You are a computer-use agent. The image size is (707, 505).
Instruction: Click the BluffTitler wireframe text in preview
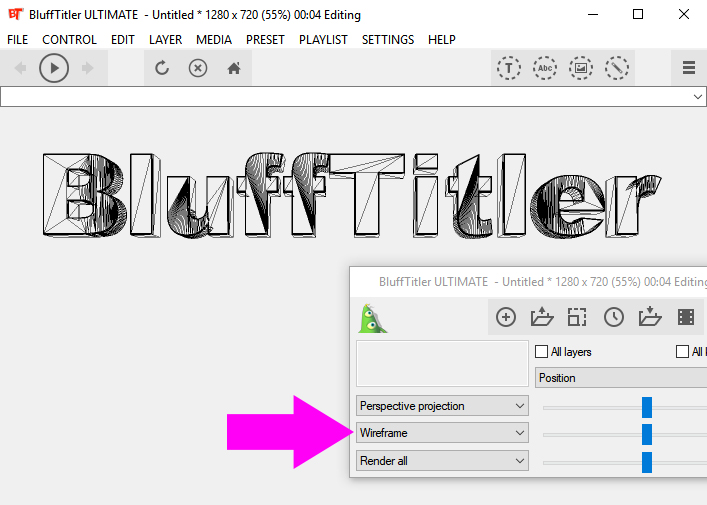352,195
